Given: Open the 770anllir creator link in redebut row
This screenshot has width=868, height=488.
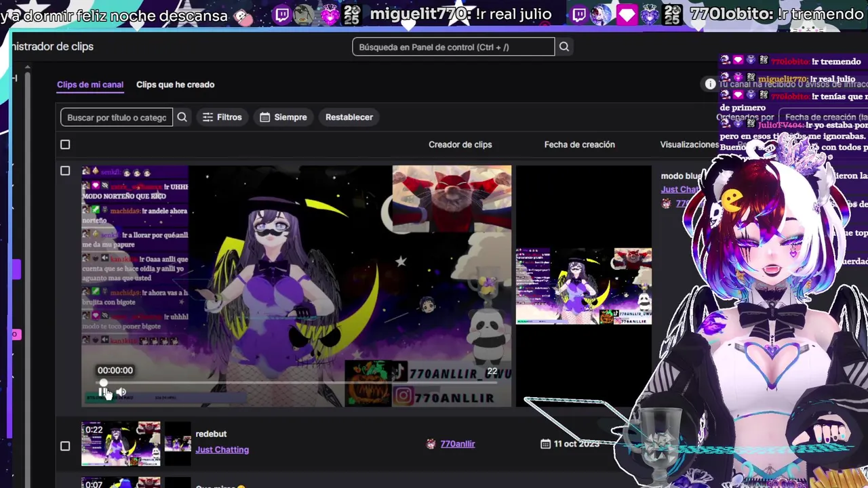Looking at the screenshot, I should click(x=458, y=444).
